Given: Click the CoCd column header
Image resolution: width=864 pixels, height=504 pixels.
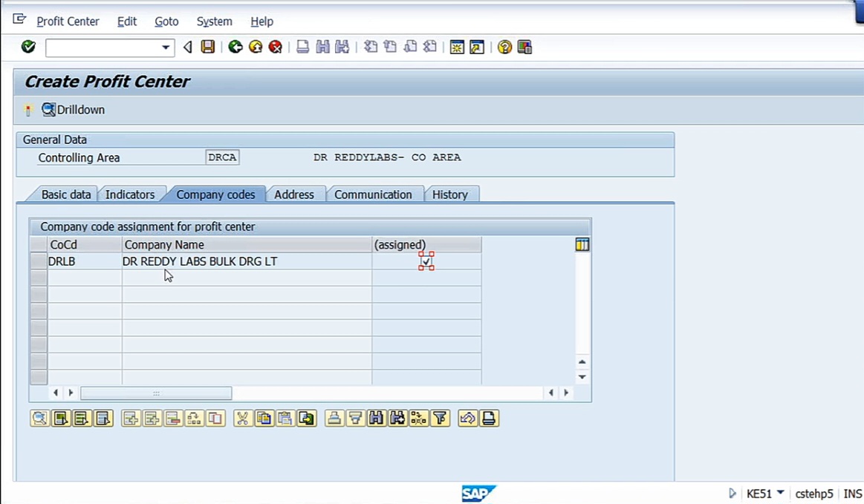Looking at the screenshot, I should point(84,244).
